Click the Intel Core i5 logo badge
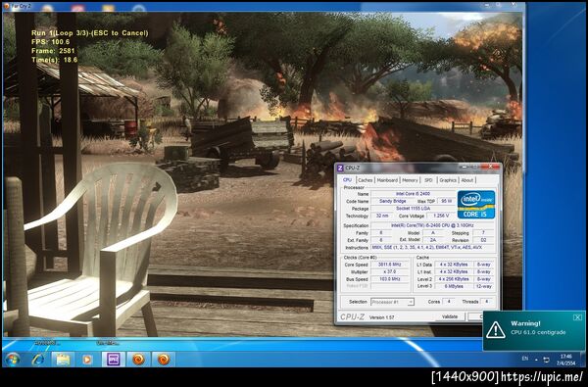Image resolution: width=588 pixels, height=387 pixels. click(476, 205)
